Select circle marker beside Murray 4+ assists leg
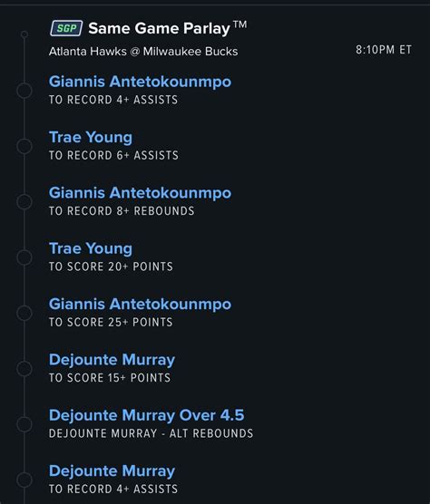 tap(24, 480)
